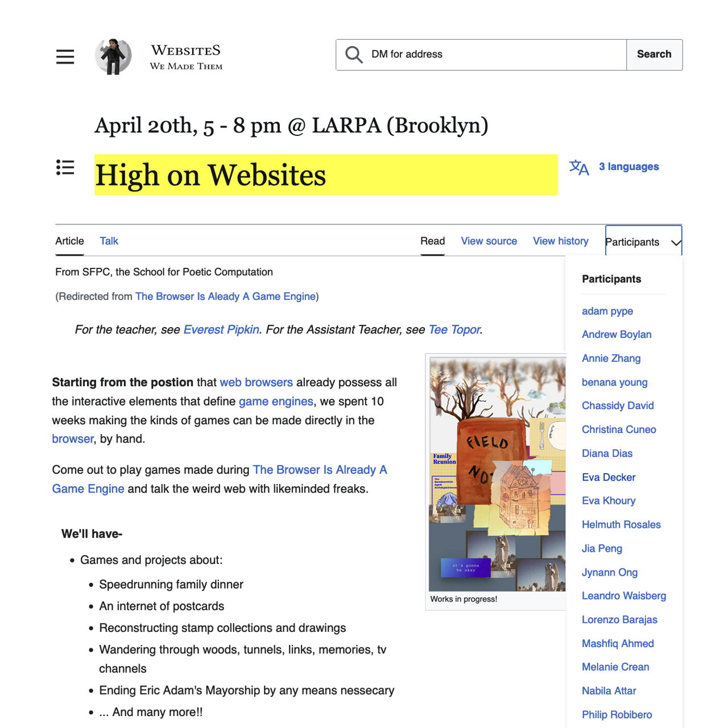Click the Websites We Made Them title
The width and height of the screenshot is (728, 728).
[x=186, y=57]
